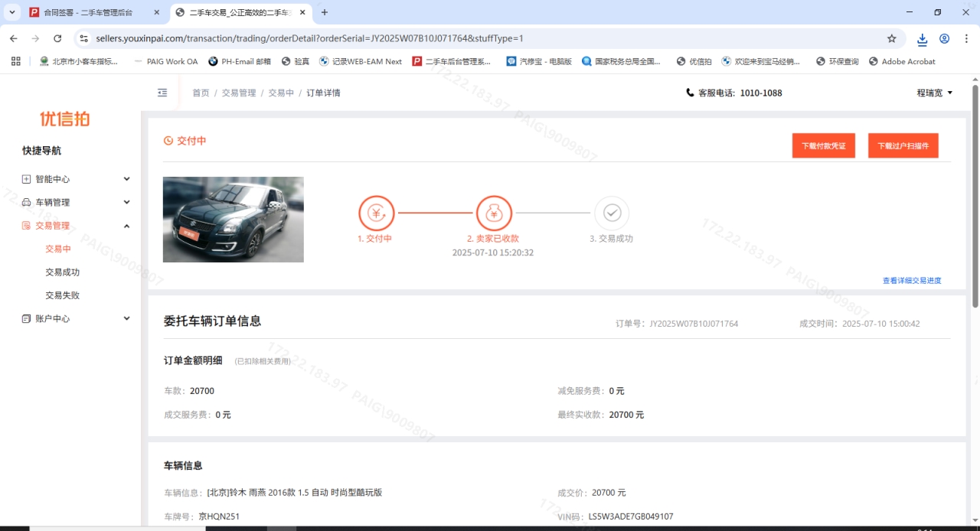
Task: Click the 客服电话 phone icon
Action: coord(691,93)
